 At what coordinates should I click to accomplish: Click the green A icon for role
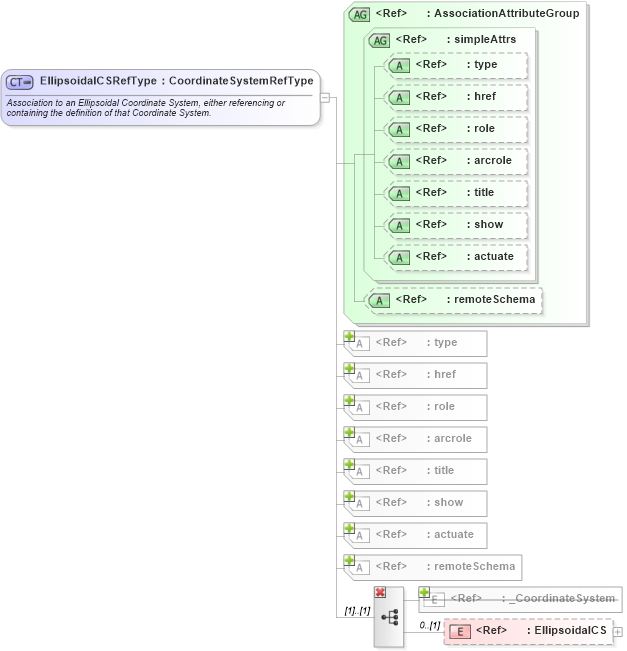(x=399, y=130)
